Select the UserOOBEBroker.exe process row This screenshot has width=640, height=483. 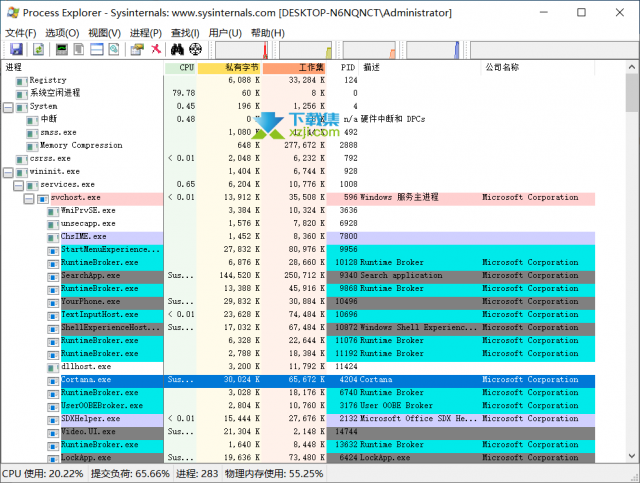click(298, 406)
